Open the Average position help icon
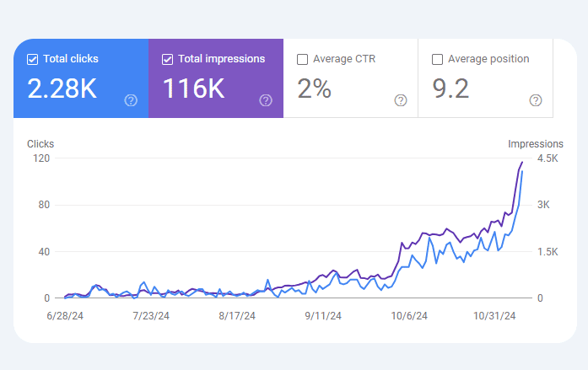 [x=536, y=100]
